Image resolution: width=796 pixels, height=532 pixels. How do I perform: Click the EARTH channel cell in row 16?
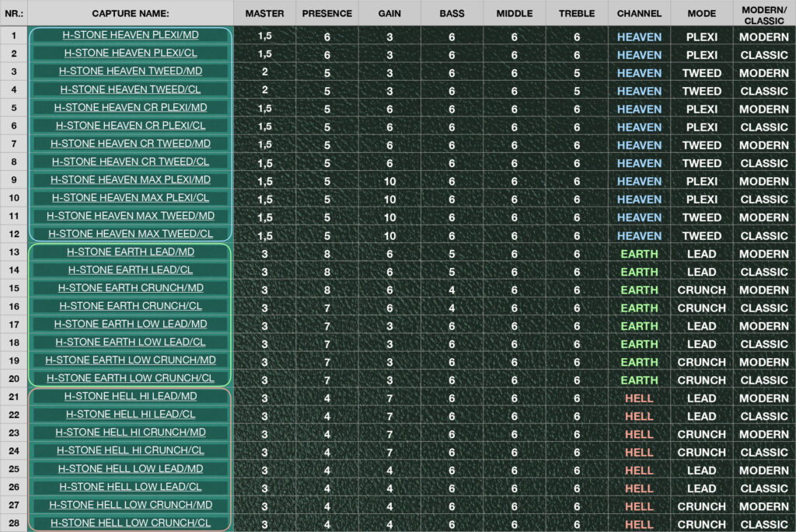pyautogui.click(x=639, y=308)
